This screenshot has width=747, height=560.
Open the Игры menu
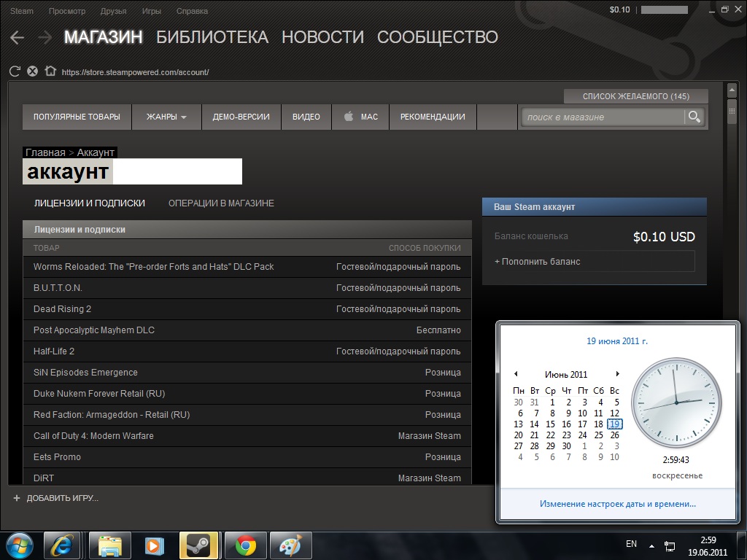coord(152,11)
